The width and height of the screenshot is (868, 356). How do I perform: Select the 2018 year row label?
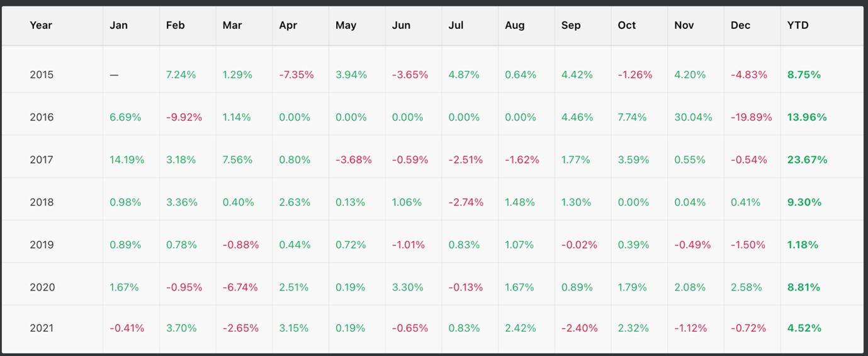point(42,203)
